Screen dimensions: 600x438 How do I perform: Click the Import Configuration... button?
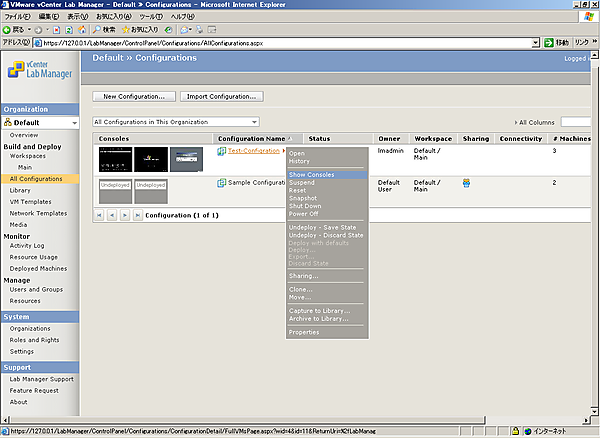(220, 97)
